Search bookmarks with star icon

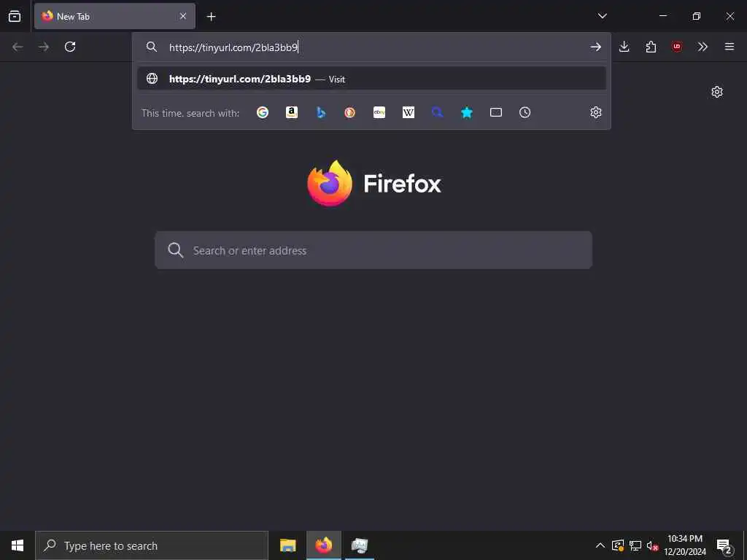pos(467,112)
